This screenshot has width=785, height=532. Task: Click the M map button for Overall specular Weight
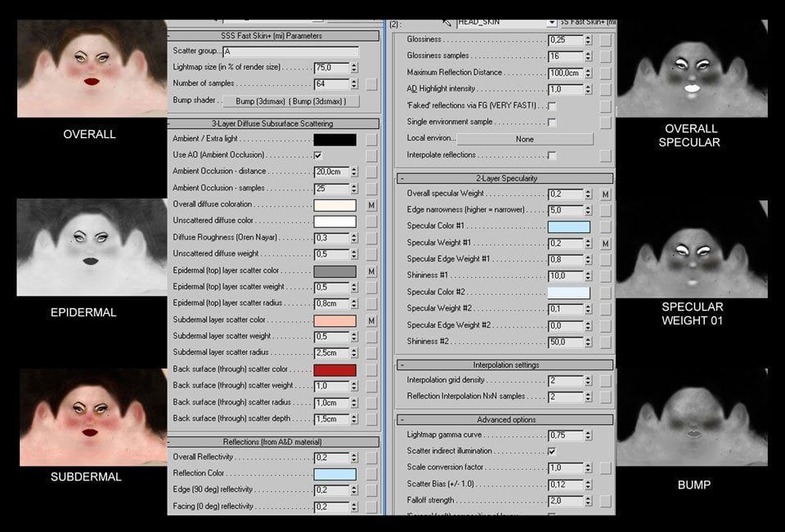pos(605,194)
